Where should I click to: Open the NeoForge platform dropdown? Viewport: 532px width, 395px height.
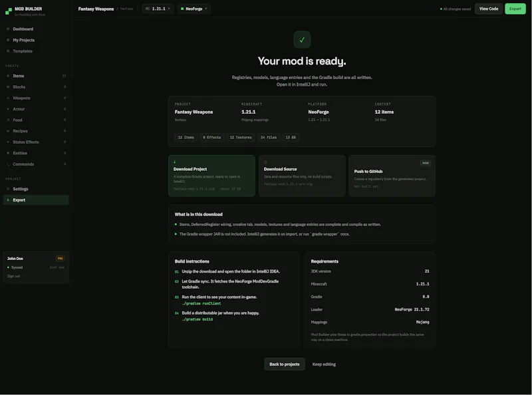tap(194, 9)
